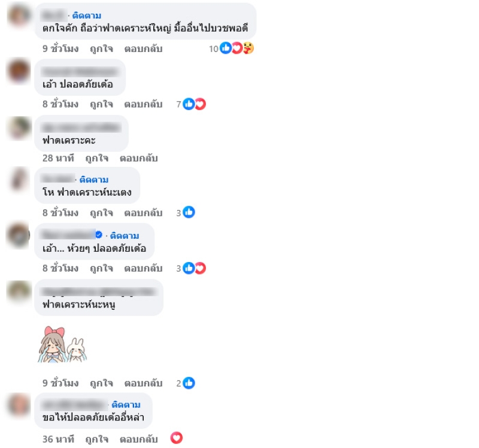Click ติดตาม on โห ฟาดเคราะห์นะเตง comment

(94, 180)
